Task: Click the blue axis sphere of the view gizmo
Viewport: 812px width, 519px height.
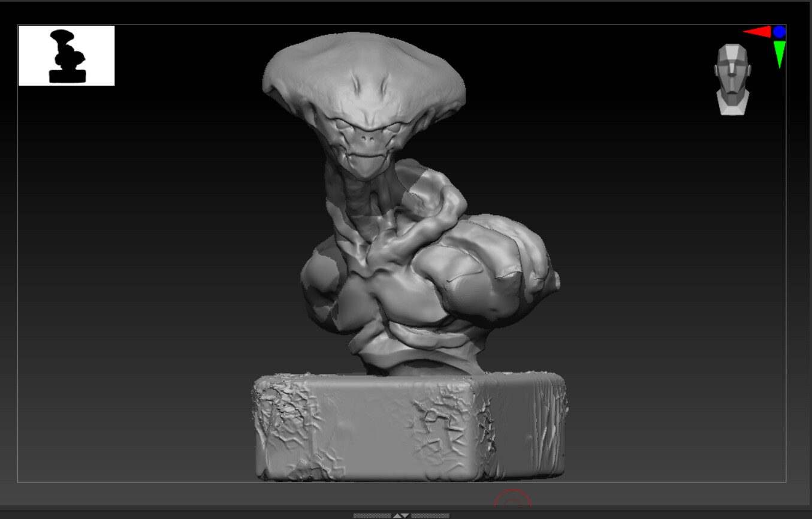Action: pyautogui.click(x=779, y=31)
